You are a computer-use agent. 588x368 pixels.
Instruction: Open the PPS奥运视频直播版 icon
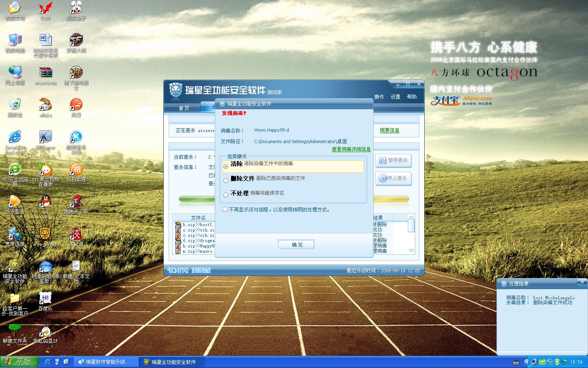[x=45, y=175]
